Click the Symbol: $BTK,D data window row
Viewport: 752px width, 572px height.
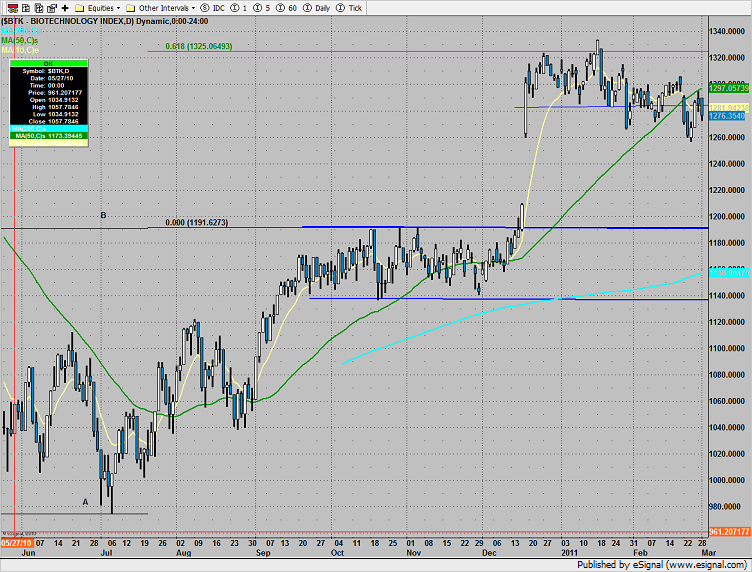point(48,71)
